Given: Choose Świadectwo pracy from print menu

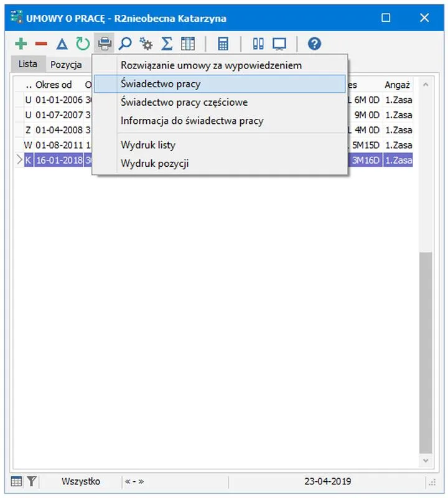Looking at the screenshot, I should coord(161,84).
